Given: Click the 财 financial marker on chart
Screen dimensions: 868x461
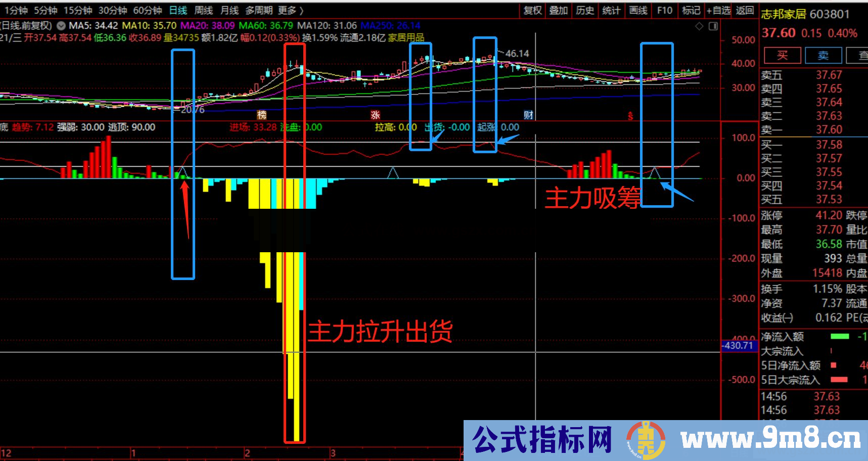Looking at the screenshot, I should pyautogui.click(x=528, y=115).
